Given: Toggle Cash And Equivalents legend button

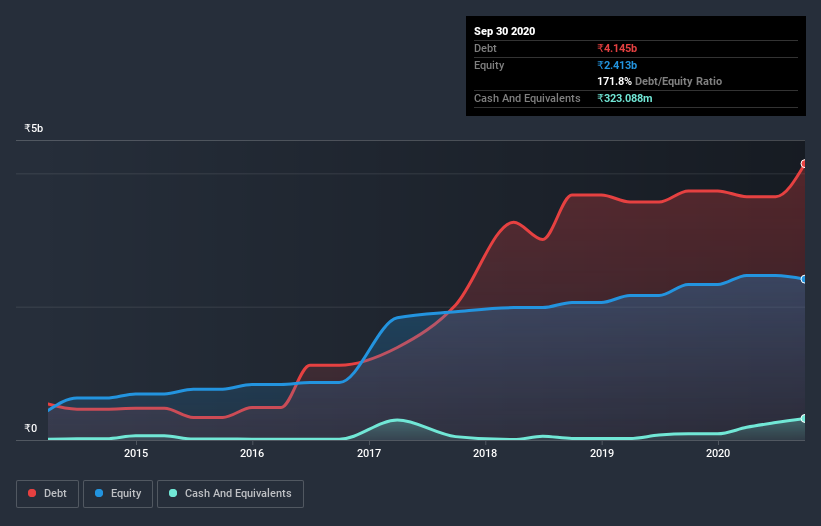Looking at the screenshot, I should coord(230,494).
